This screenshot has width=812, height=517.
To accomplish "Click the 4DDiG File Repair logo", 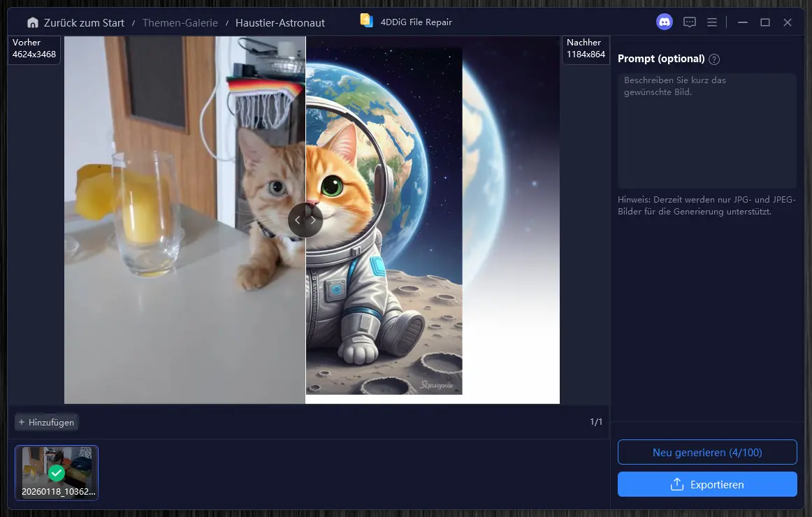I will pos(367,21).
